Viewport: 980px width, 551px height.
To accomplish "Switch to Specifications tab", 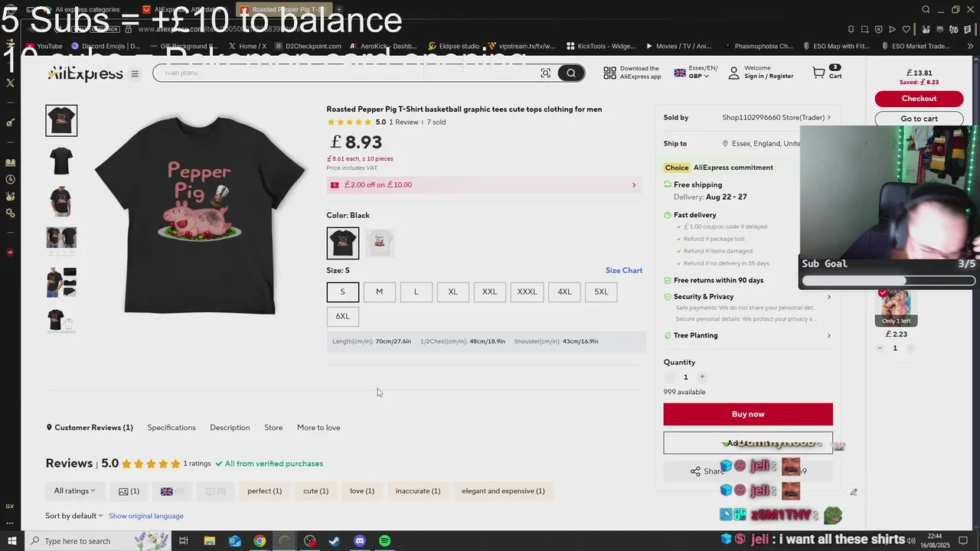I will click(171, 428).
